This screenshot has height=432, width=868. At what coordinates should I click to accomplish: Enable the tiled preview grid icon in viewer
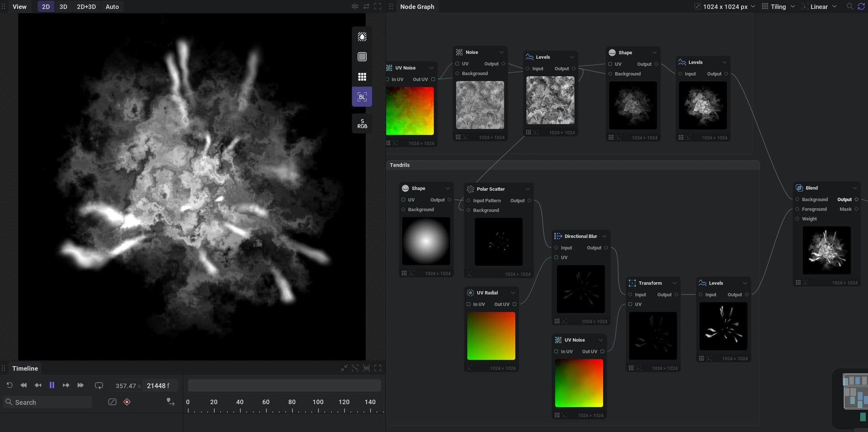click(362, 77)
